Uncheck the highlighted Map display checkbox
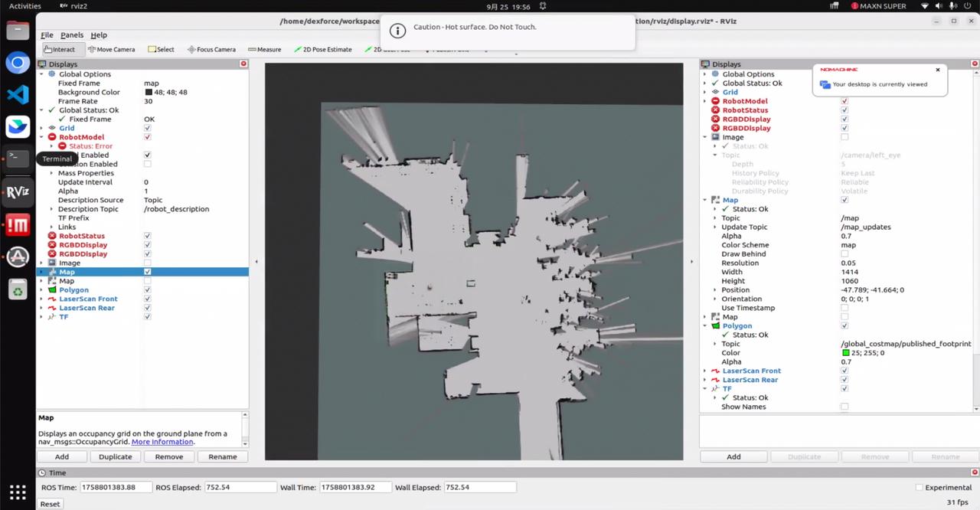The height and width of the screenshot is (510, 980). 147,272
